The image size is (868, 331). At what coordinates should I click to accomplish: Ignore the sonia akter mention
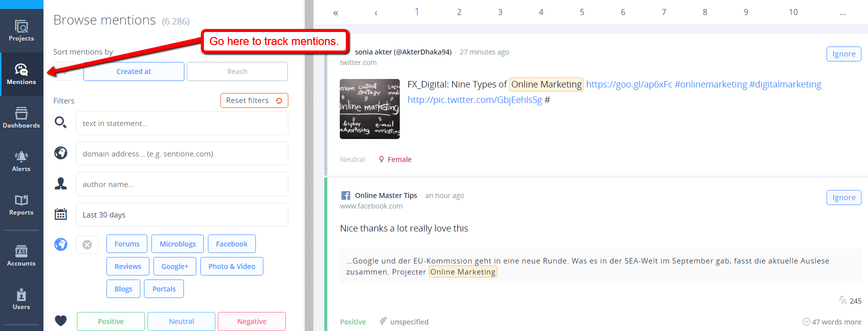(844, 54)
